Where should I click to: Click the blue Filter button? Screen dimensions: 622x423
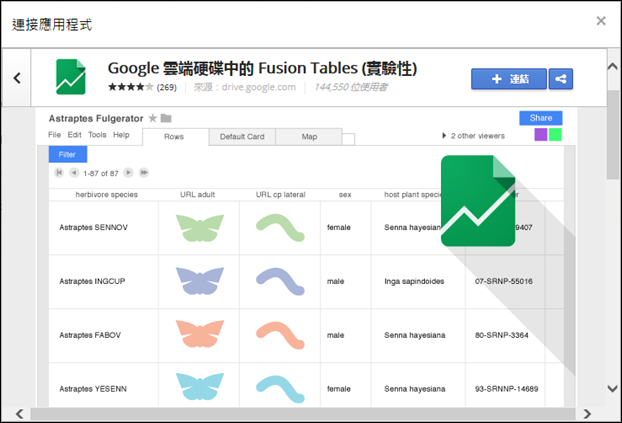[x=67, y=155]
